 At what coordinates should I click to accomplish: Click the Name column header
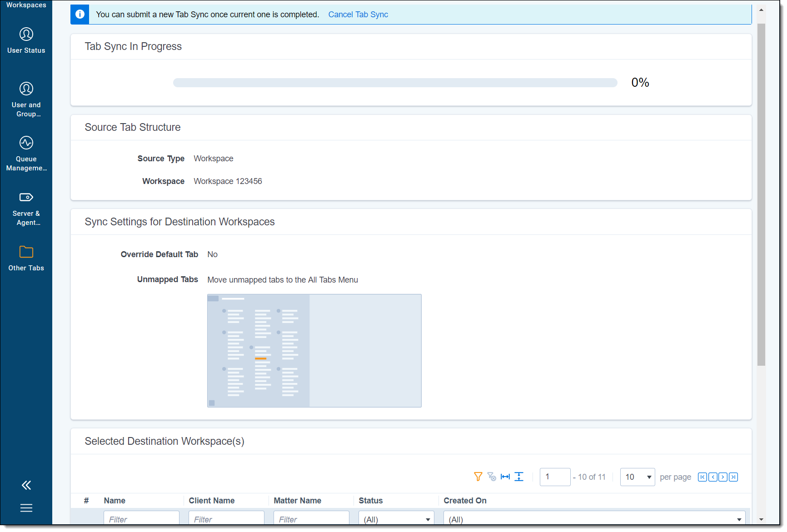pos(115,501)
